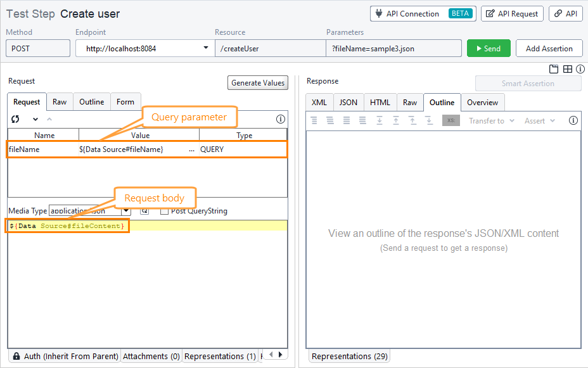The image size is (588, 368).
Task: Click the info icon next to Generate Values
Action: coord(280,118)
